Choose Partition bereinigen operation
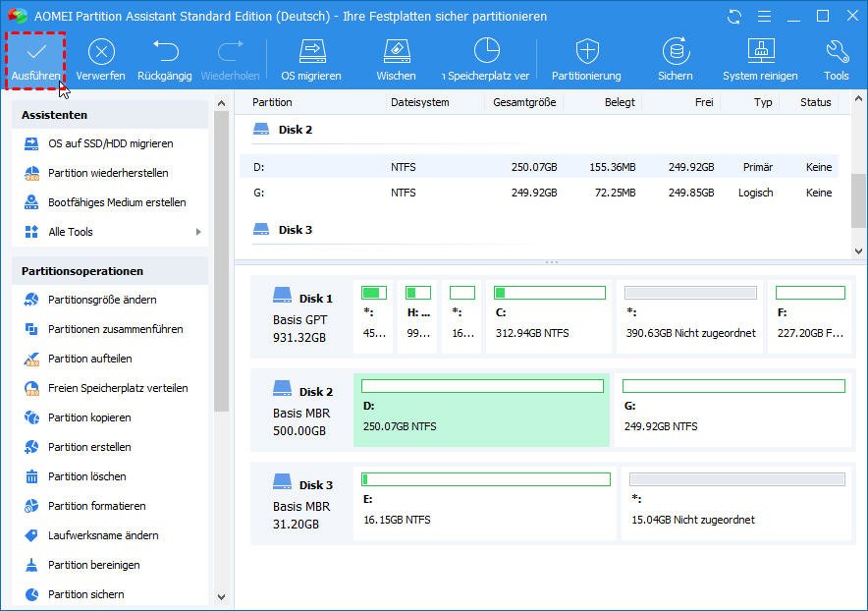868x611 pixels. (x=110, y=565)
